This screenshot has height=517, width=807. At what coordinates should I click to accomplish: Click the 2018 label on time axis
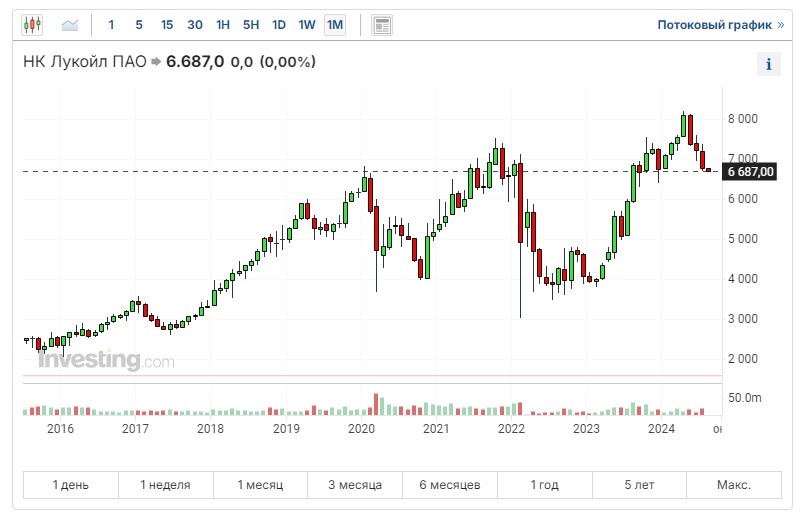[210, 429]
